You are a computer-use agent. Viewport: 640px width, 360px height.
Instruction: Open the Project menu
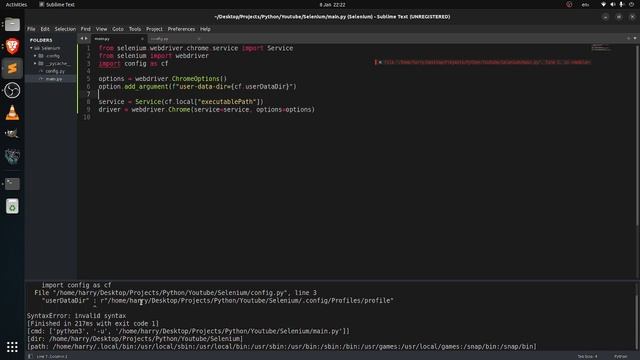tap(154, 29)
